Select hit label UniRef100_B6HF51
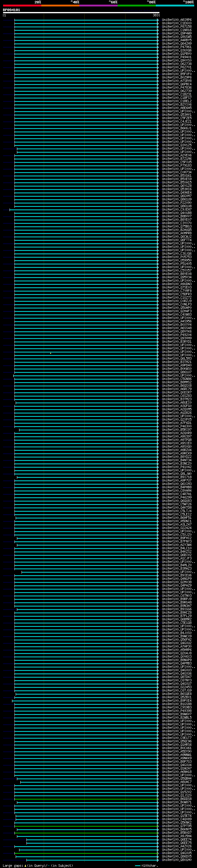Screen dimensions: 197x868 [176, 518]
